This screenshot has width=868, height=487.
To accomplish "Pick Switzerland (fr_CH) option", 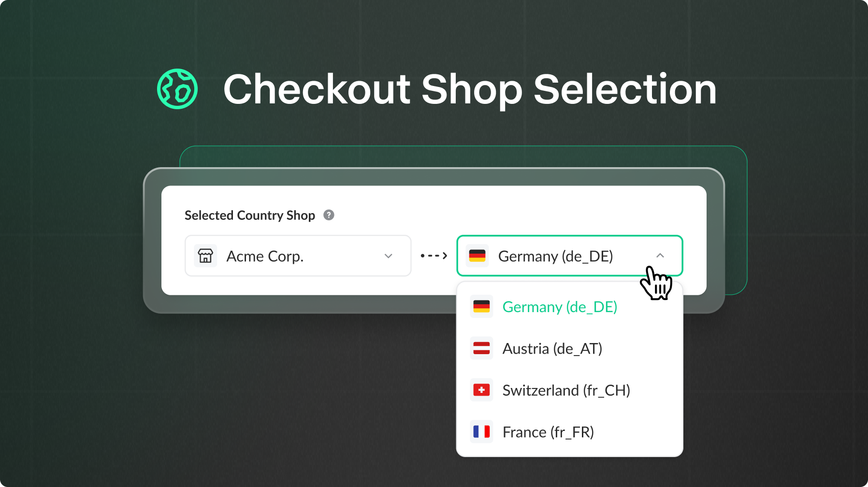I will [x=566, y=390].
